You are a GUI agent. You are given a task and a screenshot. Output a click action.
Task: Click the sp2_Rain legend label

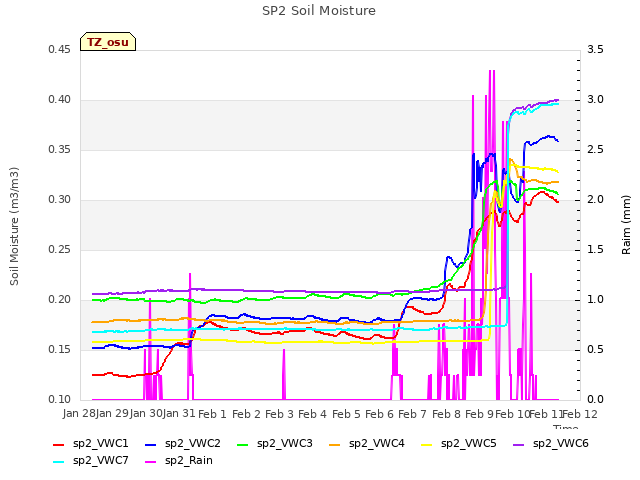point(189,460)
